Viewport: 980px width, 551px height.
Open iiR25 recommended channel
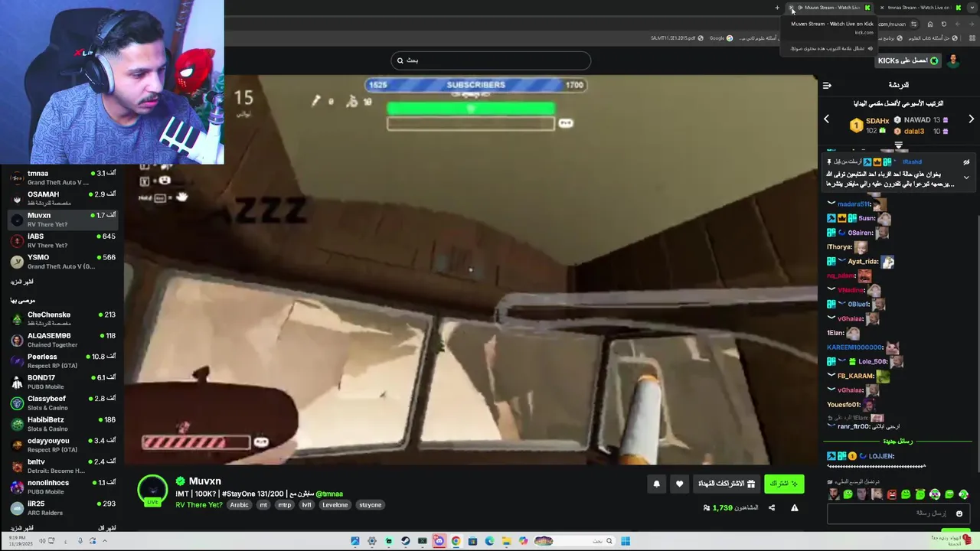point(61,508)
